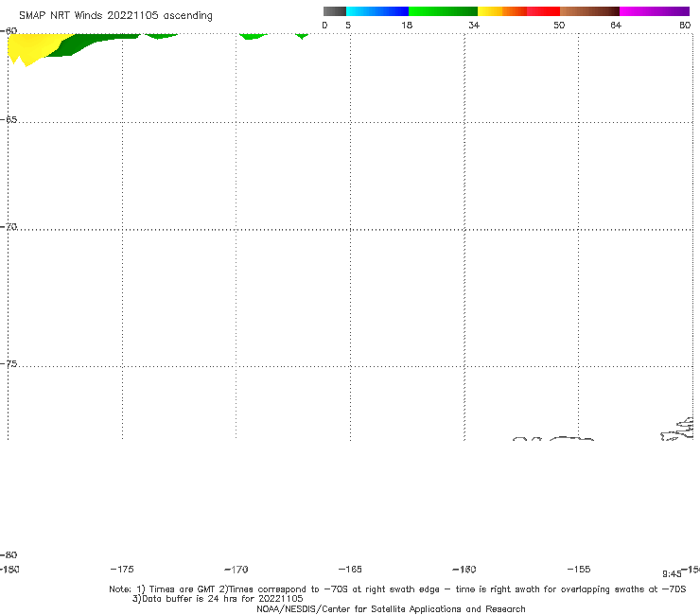Click the latitude label '-75'

click(x=9, y=364)
